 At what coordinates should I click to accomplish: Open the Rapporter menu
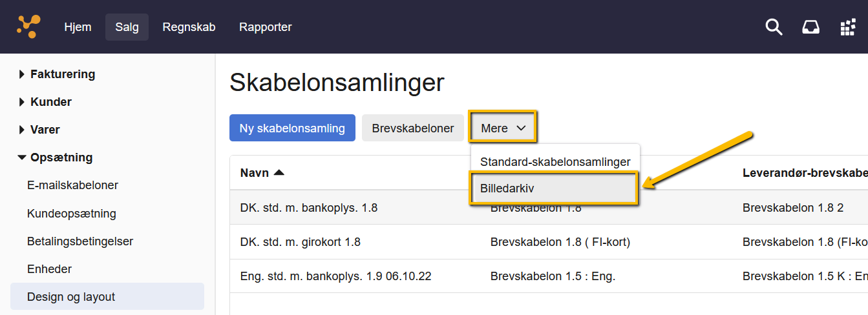coord(265,27)
